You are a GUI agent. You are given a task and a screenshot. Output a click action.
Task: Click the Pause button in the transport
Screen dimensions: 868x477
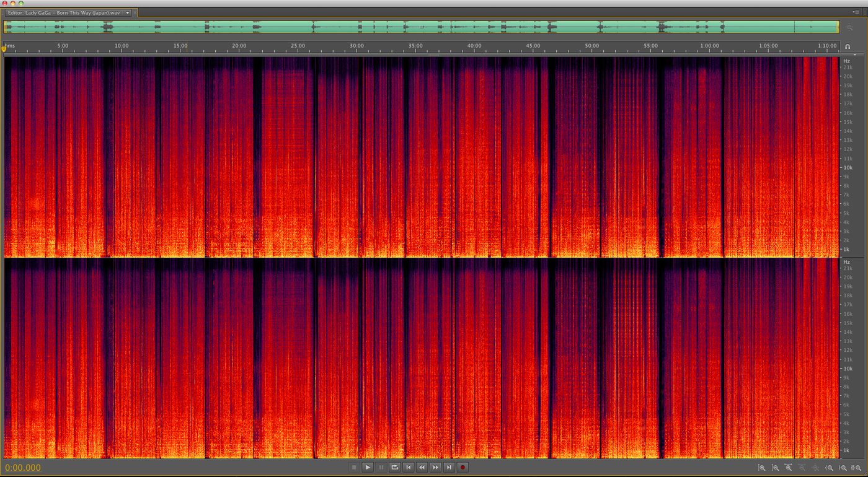click(381, 468)
